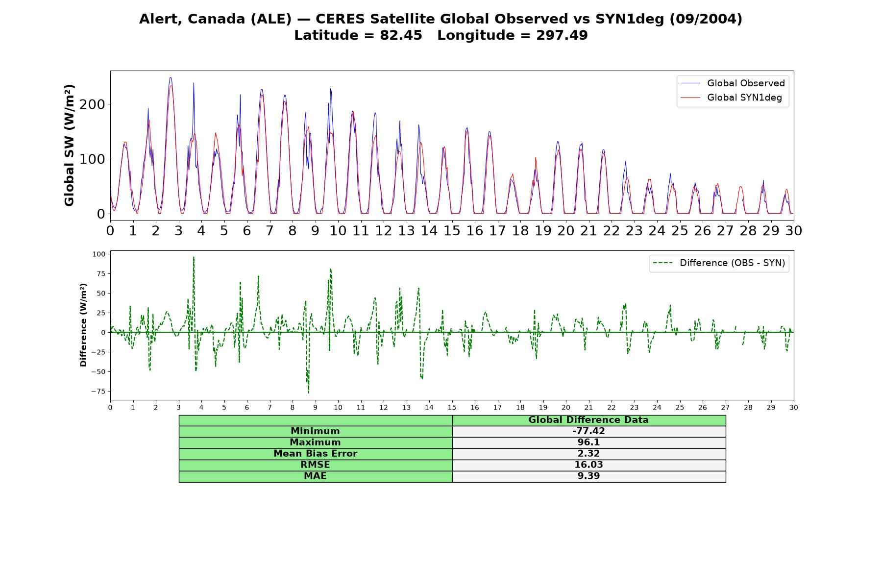
Task: Click the MAE value 9.39 cell
Action: coord(589,476)
